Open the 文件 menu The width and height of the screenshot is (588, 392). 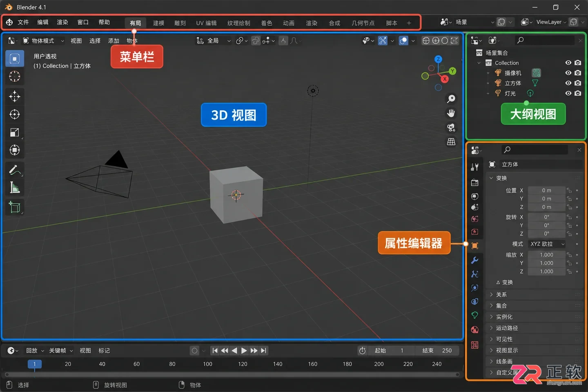point(23,22)
